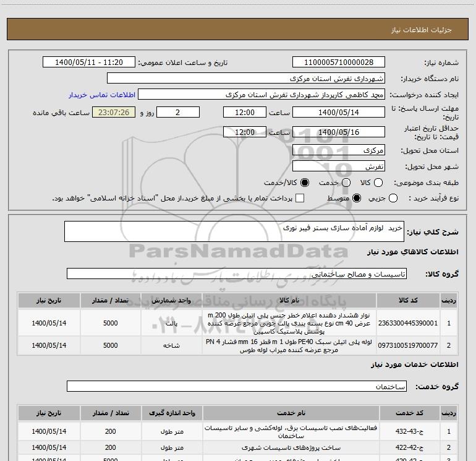
Task: Click the واحد شمارش column header
Action: click(171, 300)
